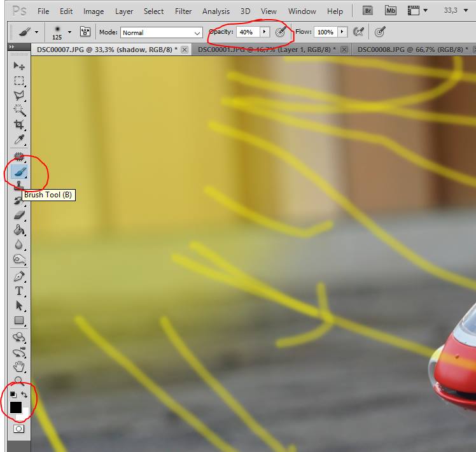Expand the collapsed toolbox panel arrows
The width and height of the screenshot is (476, 452).
coord(11,46)
